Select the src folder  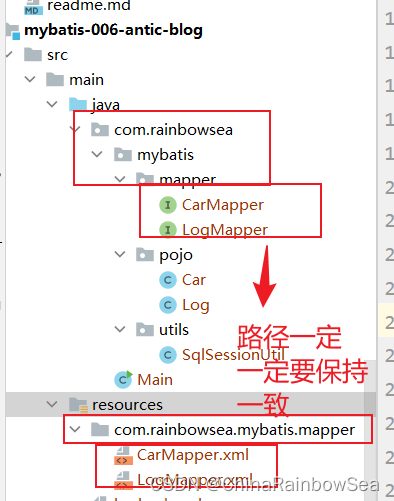(57, 55)
